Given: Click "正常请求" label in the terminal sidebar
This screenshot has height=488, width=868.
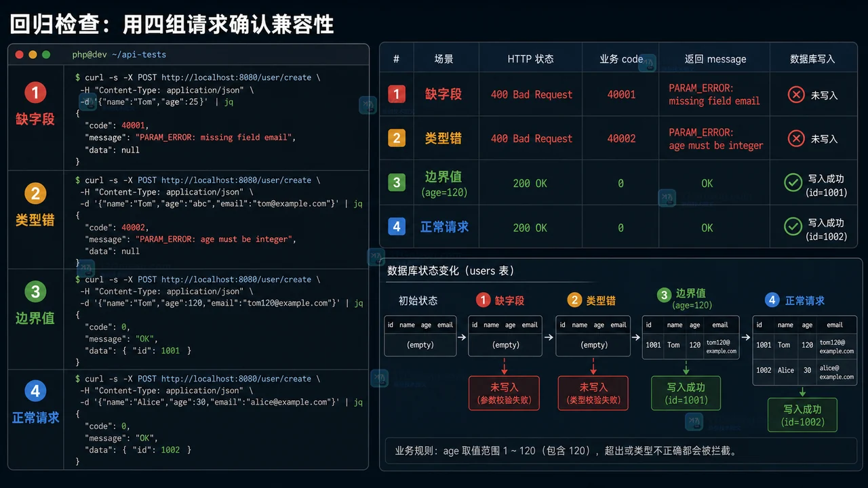Looking at the screenshot, I should 35,418.
